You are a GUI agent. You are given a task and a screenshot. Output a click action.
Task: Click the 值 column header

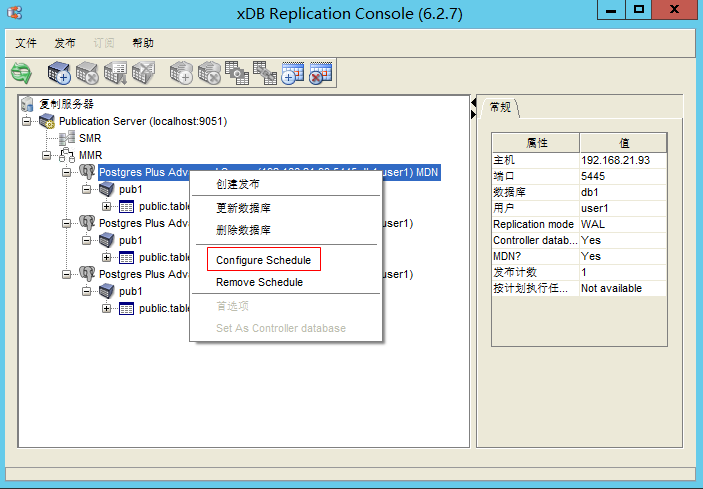tap(623, 143)
